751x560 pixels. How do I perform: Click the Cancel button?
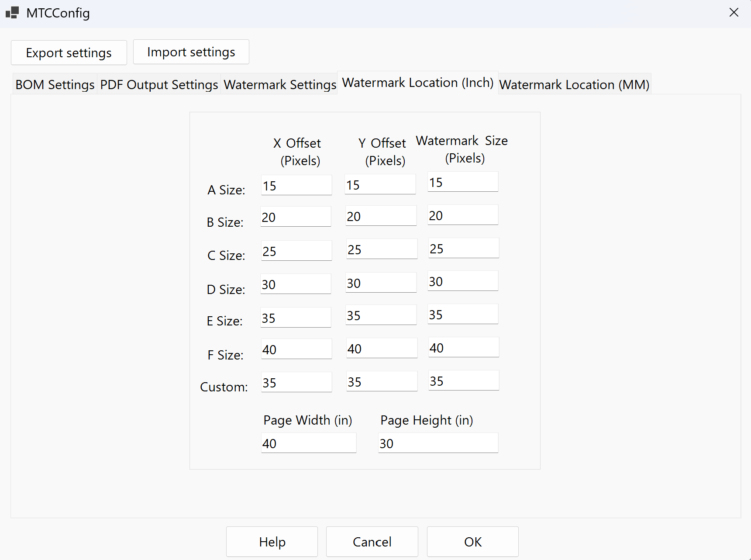coord(372,542)
